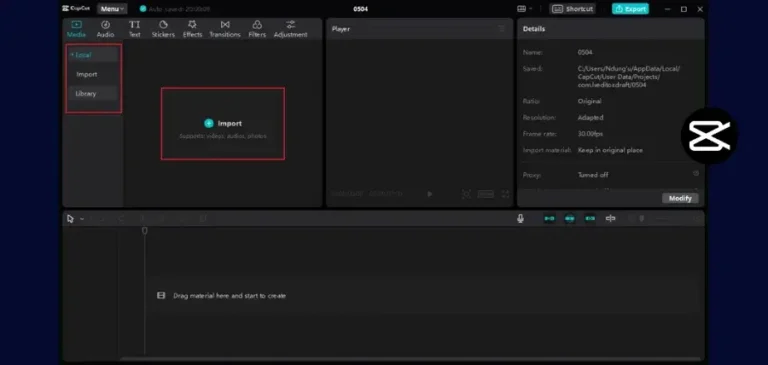Screen dimensions: 768x365
Task: Toggle preview axis
Action: click(610, 219)
